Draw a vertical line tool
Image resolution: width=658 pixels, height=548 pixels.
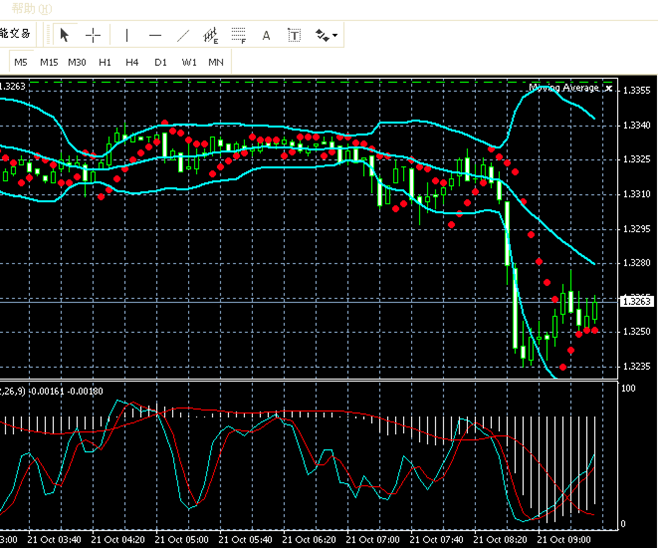click(127, 35)
